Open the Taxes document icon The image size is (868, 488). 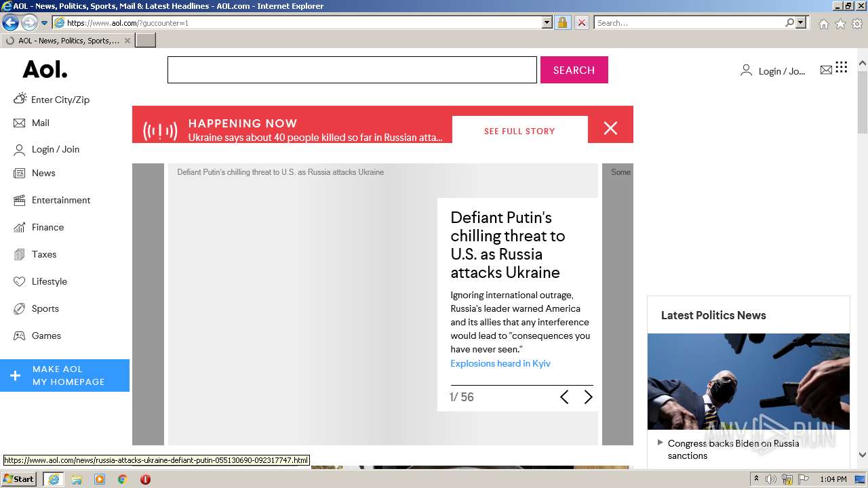[19, 255]
